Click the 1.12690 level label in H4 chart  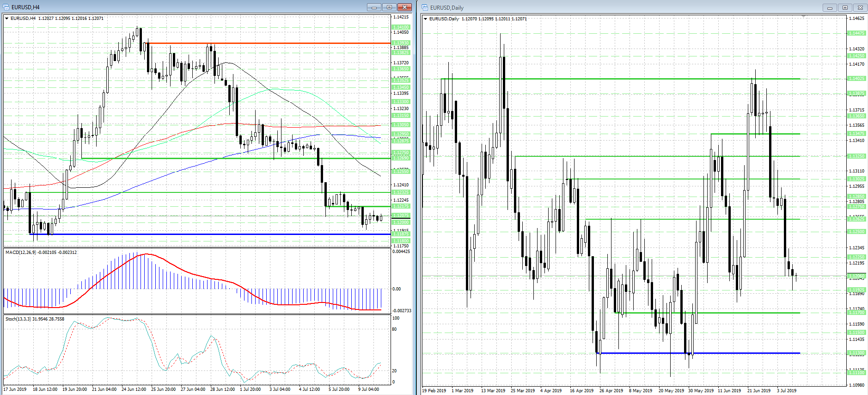[401, 158]
